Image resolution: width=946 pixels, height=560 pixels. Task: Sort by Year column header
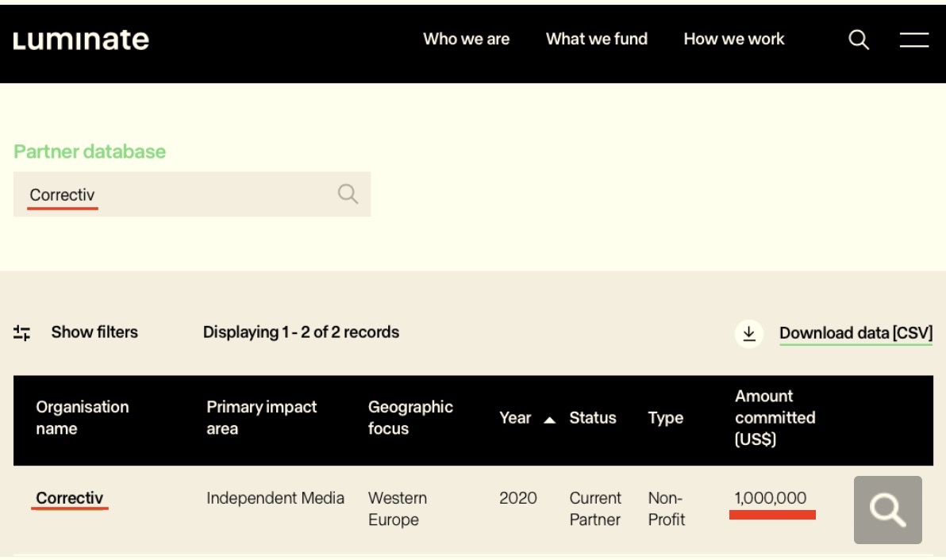click(514, 418)
